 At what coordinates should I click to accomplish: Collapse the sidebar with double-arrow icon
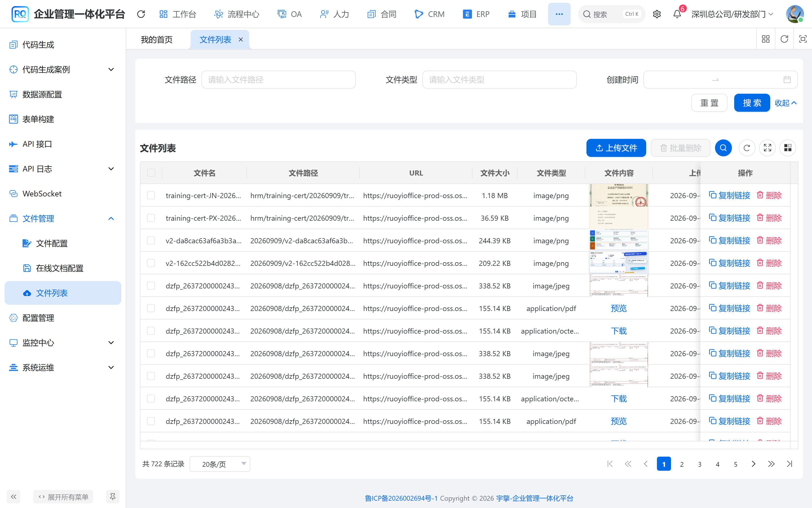tap(14, 497)
